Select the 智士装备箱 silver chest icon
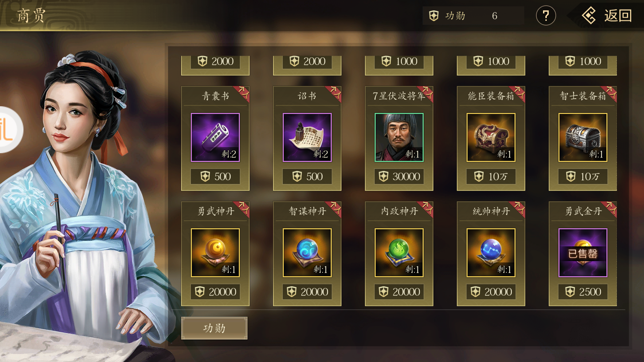 [583, 137]
